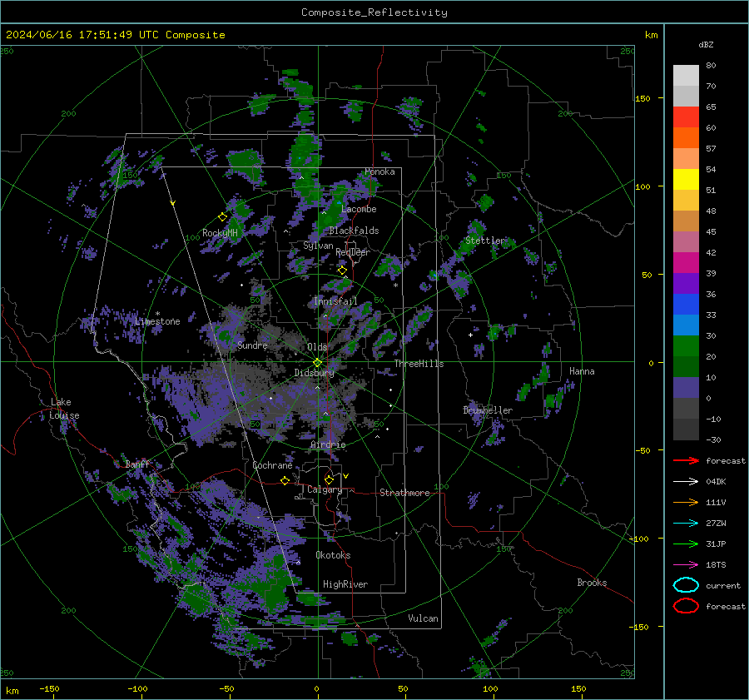Click the yellow diamond marker at Didsbury
Image resolution: width=749 pixels, height=700 pixels.
click(318, 363)
